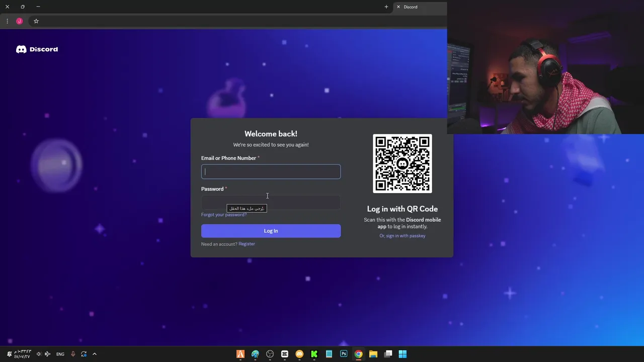Open the paint palette app in taskbar
Viewport: 644px width, 362px height.
[x=255, y=354]
